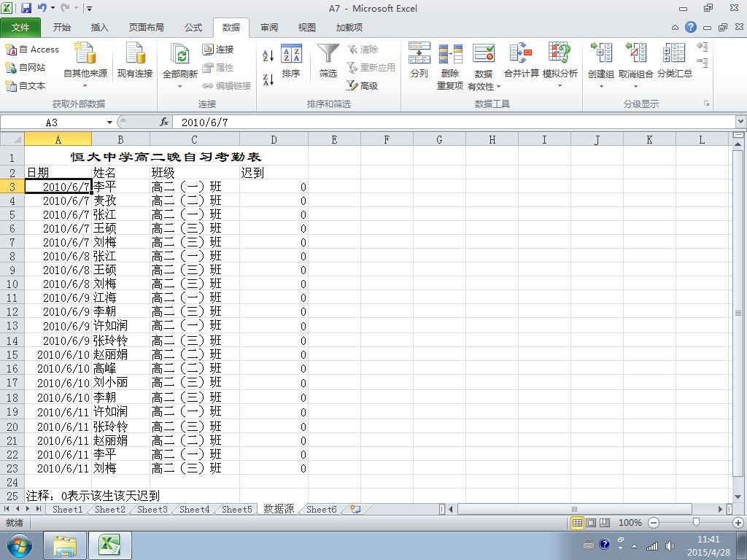The image size is (747, 560).
Task: Switch to Formulas tab (公式)
Action: coord(193,28)
